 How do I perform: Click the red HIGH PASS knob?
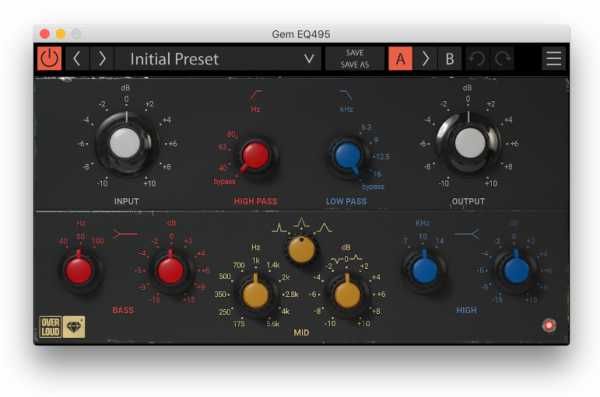(x=256, y=155)
